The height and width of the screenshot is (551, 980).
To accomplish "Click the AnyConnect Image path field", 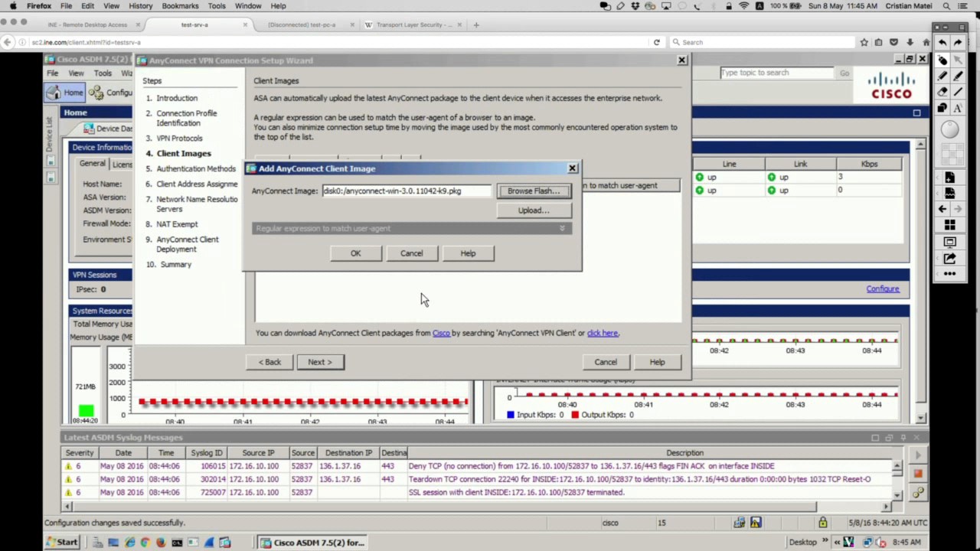I will click(407, 191).
